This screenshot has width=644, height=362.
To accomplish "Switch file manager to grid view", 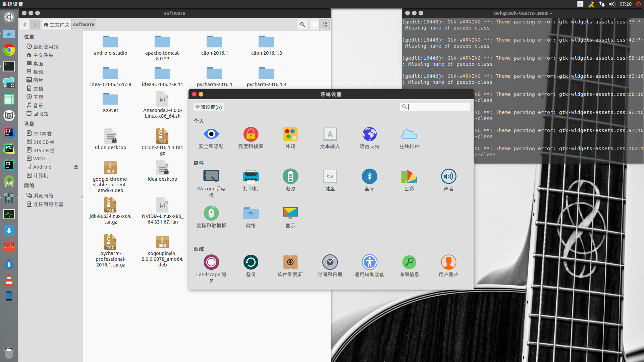I will point(325,24).
